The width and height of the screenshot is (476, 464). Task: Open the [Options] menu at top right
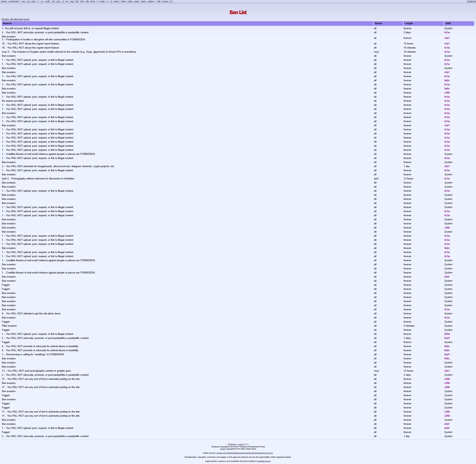coord(471,1)
